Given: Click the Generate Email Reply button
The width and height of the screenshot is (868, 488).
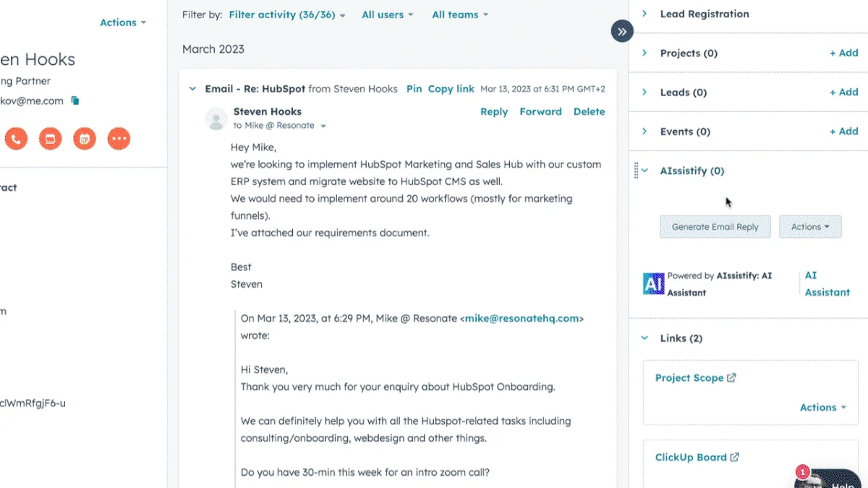Looking at the screenshot, I should pyautogui.click(x=715, y=227).
